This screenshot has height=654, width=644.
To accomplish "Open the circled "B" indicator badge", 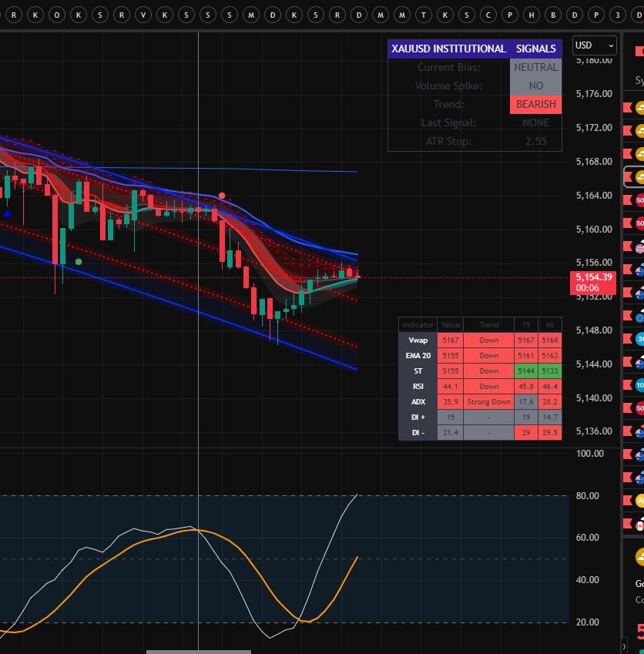I will coord(553,15).
